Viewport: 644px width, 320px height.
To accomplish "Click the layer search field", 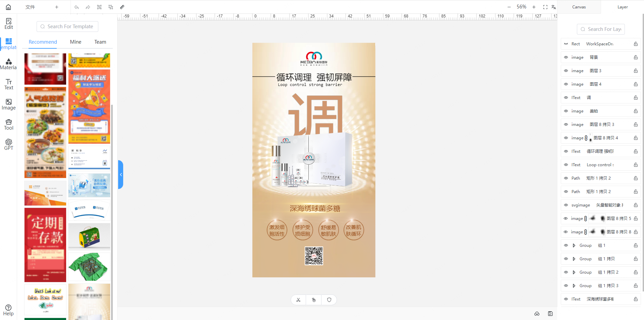I will [x=601, y=29].
